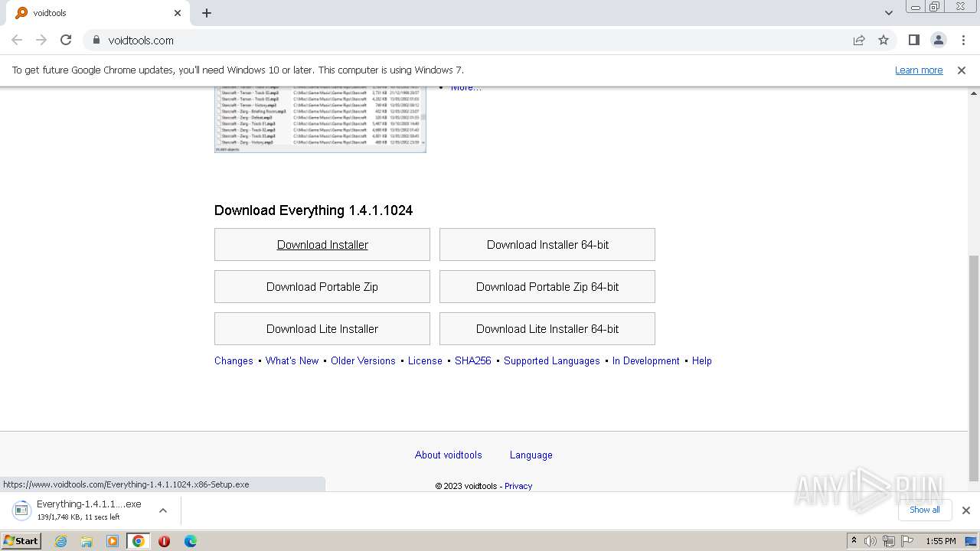Open the Changes link
This screenshot has width=980, height=551.
click(234, 361)
